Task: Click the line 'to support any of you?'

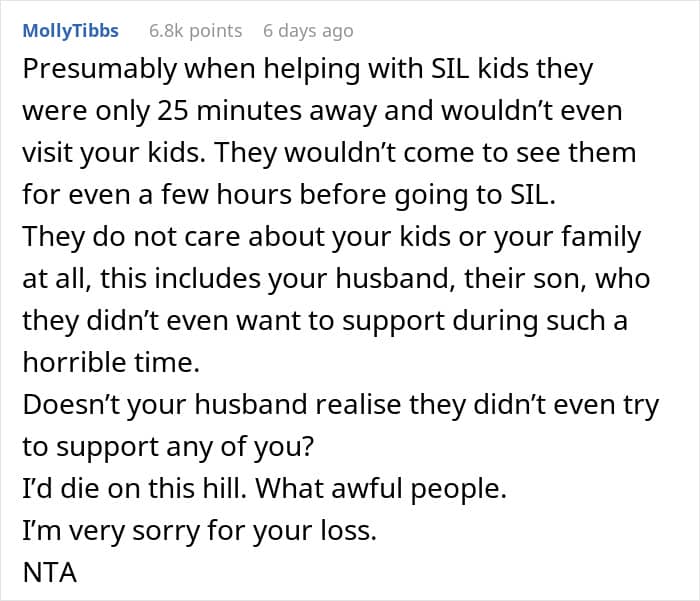Action: point(168,447)
